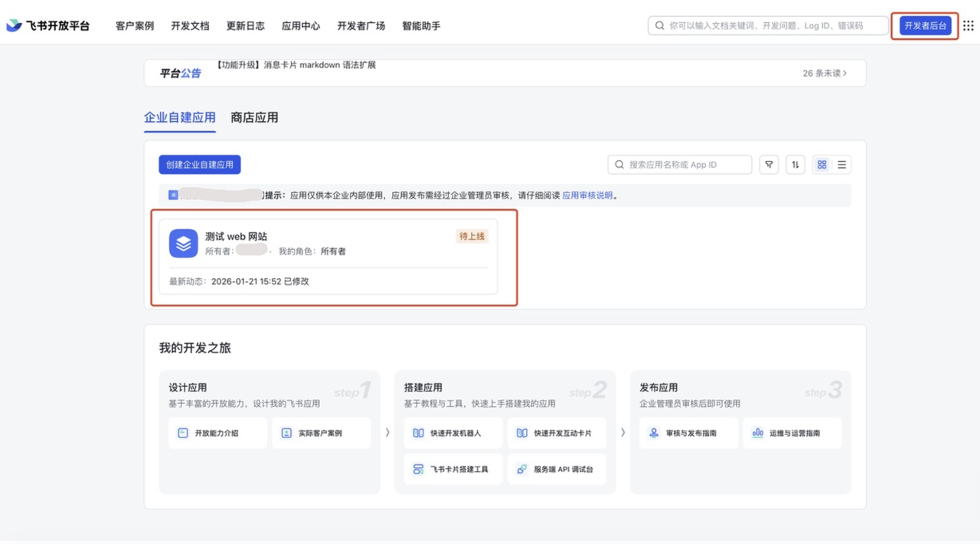The height and width of the screenshot is (544, 980).
Task: Open the 消息卡片 markdown 语法扩展 announcement
Action: (x=296, y=65)
